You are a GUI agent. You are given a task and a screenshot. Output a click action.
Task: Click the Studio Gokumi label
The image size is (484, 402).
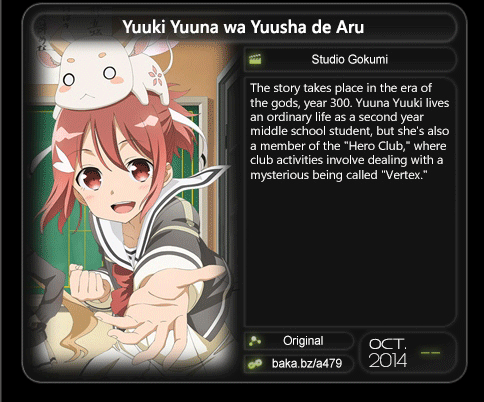tap(350, 59)
